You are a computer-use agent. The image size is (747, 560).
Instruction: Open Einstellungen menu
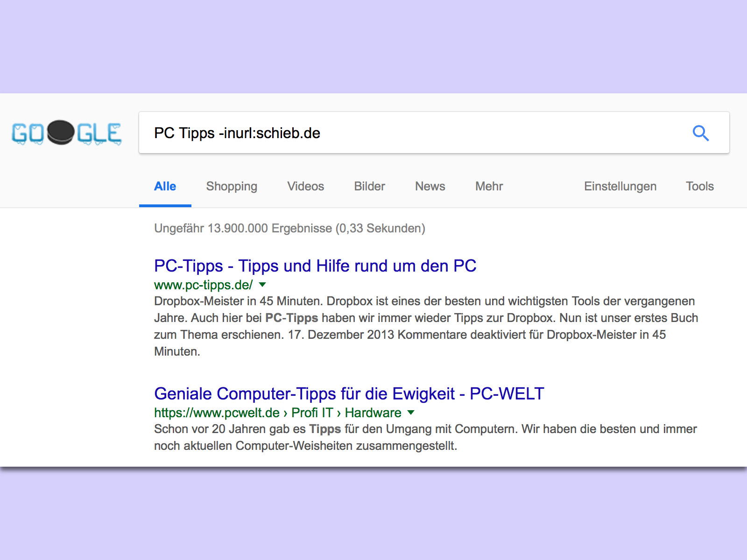tap(620, 186)
